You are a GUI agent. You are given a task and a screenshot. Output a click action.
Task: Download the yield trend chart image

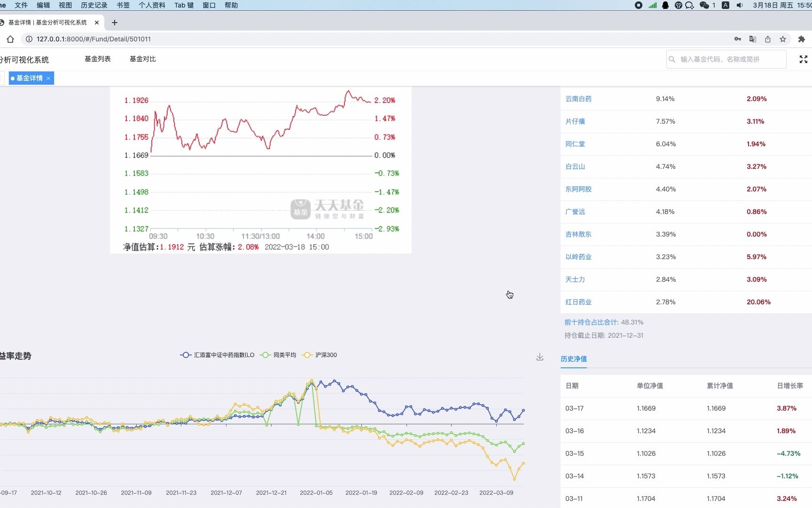coord(540,357)
